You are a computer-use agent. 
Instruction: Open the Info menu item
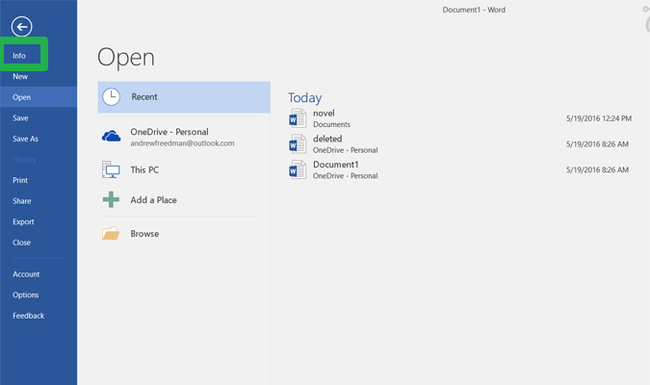tap(19, 56)
